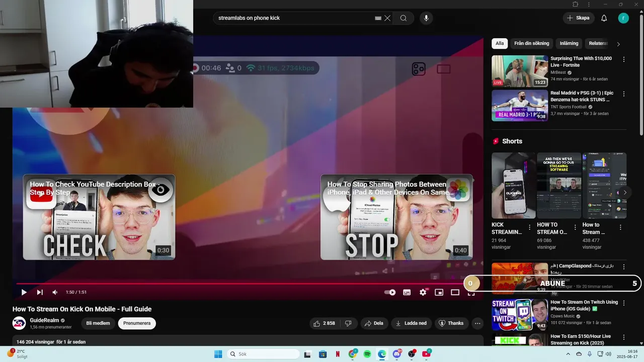This screenshot has height=362, width=644.
Task: Skip to next video in player
Action: pyautogui.click(x=40, y=292)
